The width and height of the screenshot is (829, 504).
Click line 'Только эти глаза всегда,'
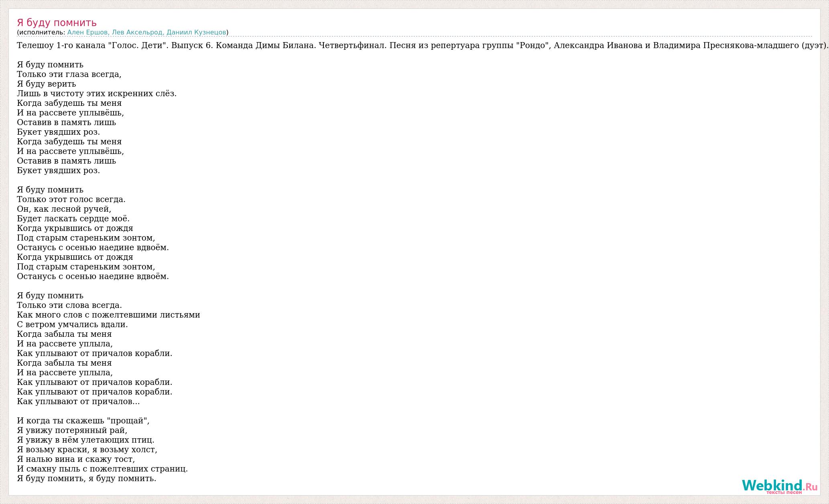click(x=69, y=74)
